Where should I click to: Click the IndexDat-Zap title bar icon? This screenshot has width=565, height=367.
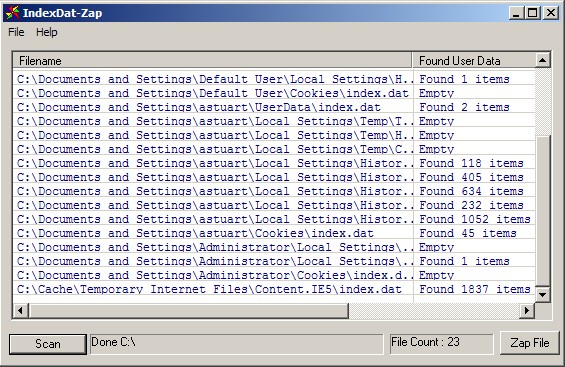[x=12, y=13]
